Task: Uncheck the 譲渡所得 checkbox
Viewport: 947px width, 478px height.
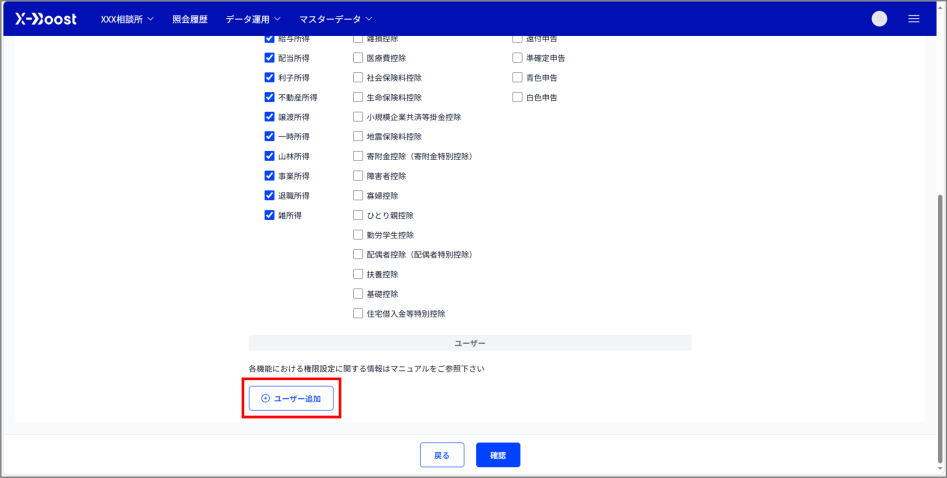Action: click(269, 117)
